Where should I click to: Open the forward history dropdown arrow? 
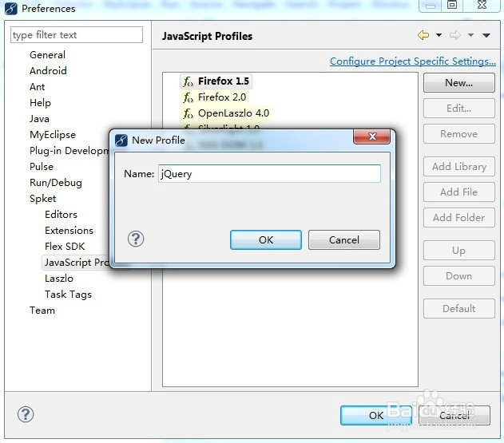point(470,35)
